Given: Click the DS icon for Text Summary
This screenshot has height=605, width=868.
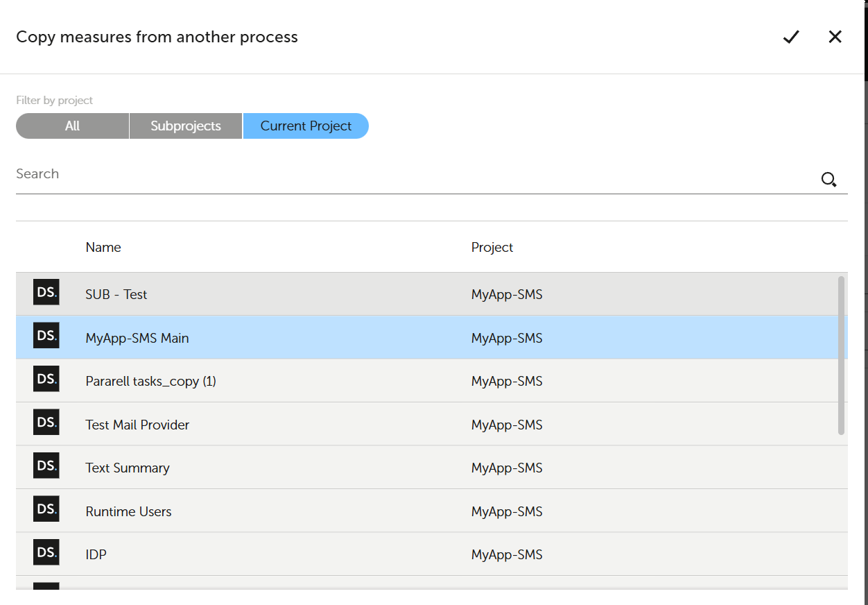Looking at the screenshot, I should coord(46,466).
